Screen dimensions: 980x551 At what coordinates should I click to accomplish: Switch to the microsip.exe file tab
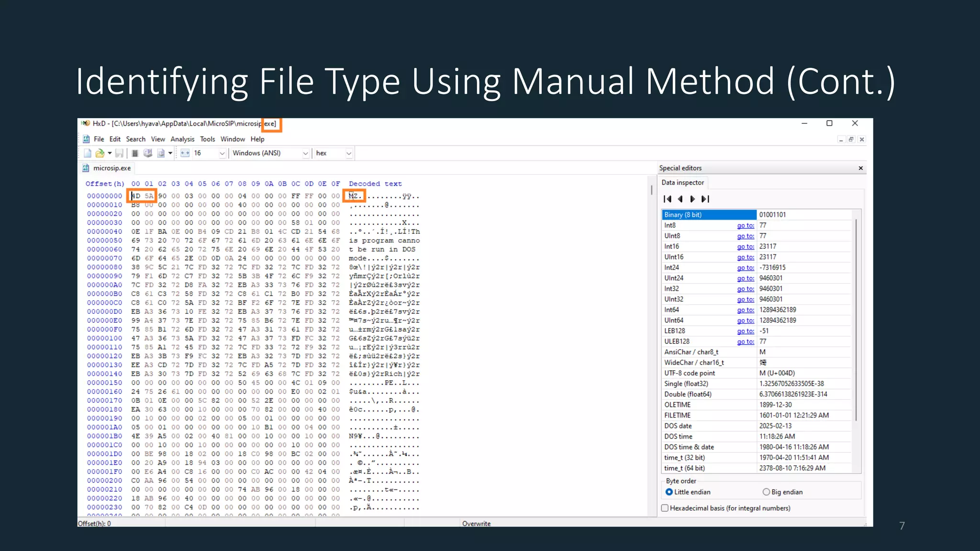point(111,168)
